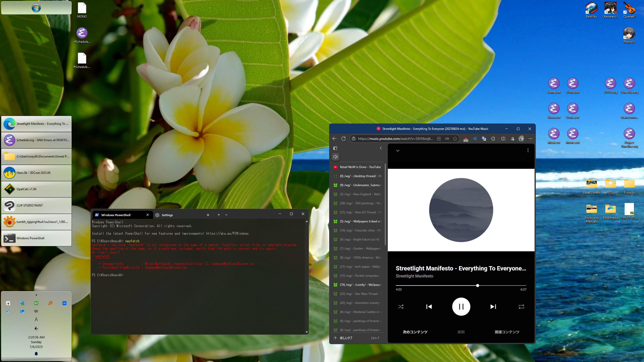Toggle repeat mode in YouTube Music
644x362 pixels.
521,306
